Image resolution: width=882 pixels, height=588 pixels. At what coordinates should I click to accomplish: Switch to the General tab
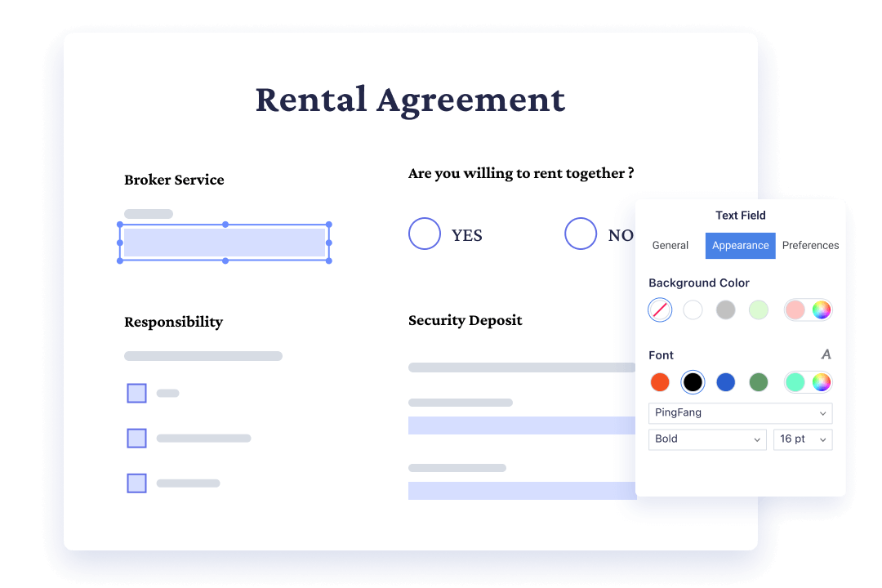click(x=670, y=246)
